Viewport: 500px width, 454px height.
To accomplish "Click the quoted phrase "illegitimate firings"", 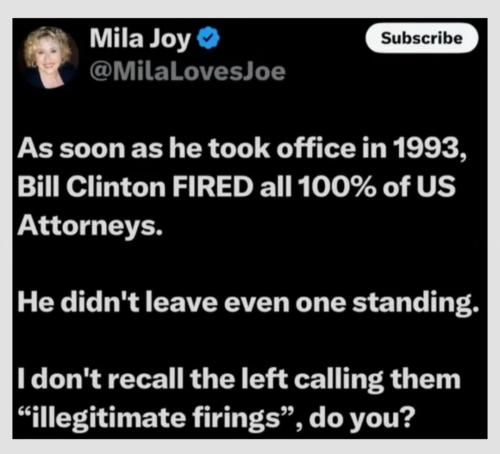I will (156, 417).
